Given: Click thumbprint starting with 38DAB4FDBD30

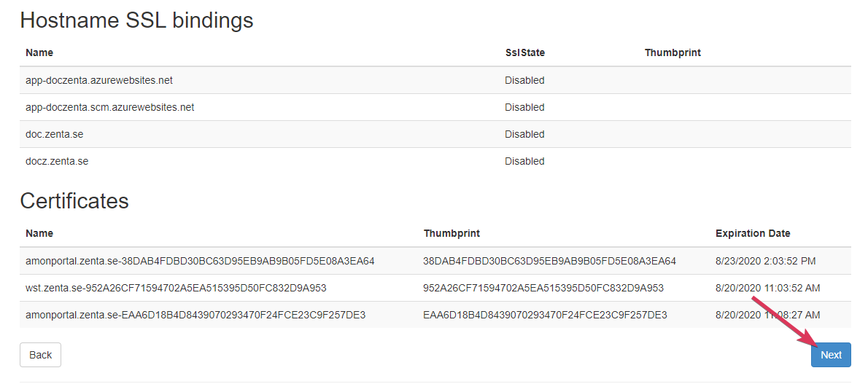Looking at the screenshot, I should (549, 261).
